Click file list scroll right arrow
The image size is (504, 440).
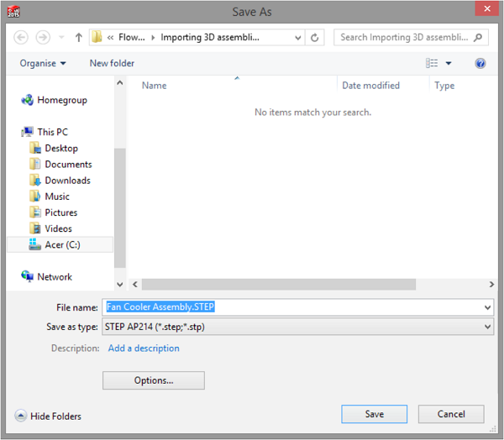[491, 285]
